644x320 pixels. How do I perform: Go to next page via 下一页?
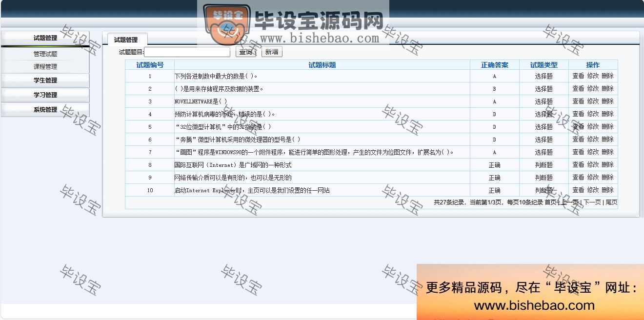click(x=592, y=202)
